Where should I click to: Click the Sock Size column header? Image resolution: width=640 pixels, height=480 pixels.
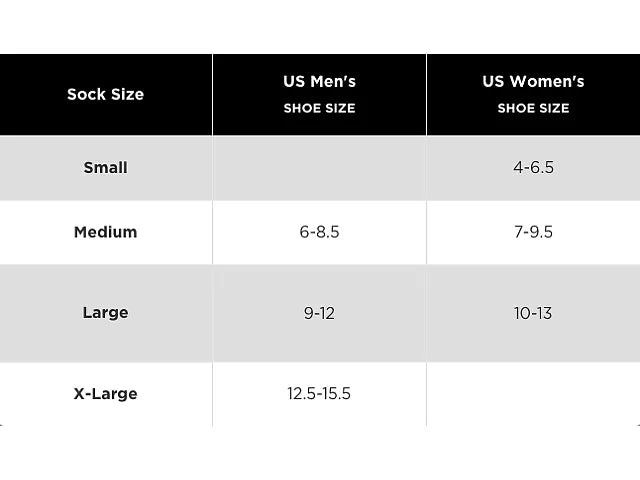pyautogui.click(x=105, y=94)
